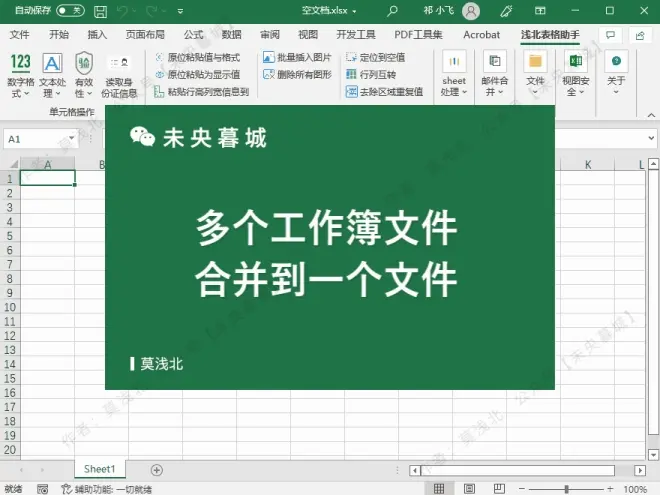Switch to Page Layout view icon
660x495 pixels.
469,489
